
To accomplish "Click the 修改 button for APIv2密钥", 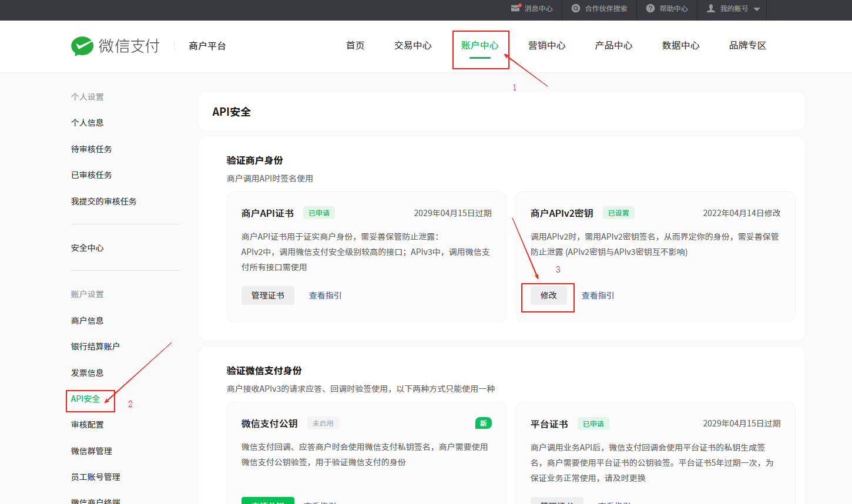I will 548,295.
